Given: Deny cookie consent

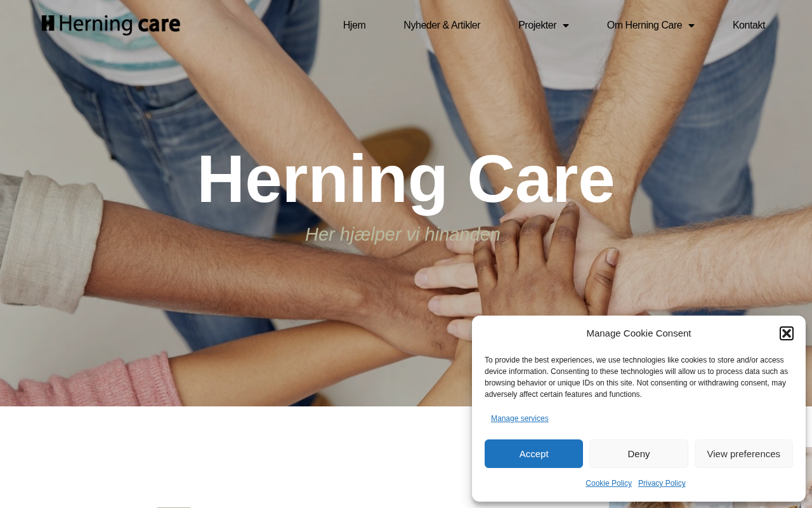Looking at the screenshot, I should (x=639, y=453).
